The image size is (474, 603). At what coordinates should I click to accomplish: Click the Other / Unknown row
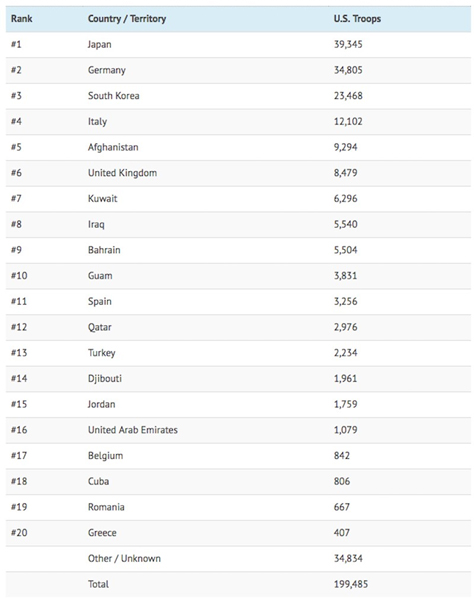click(238, 559)
